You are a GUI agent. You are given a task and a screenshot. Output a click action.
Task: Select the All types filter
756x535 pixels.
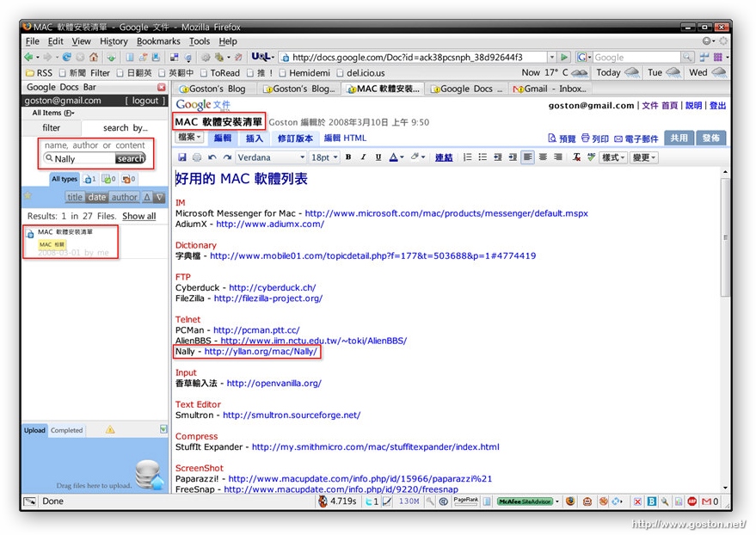pos(65,179)
